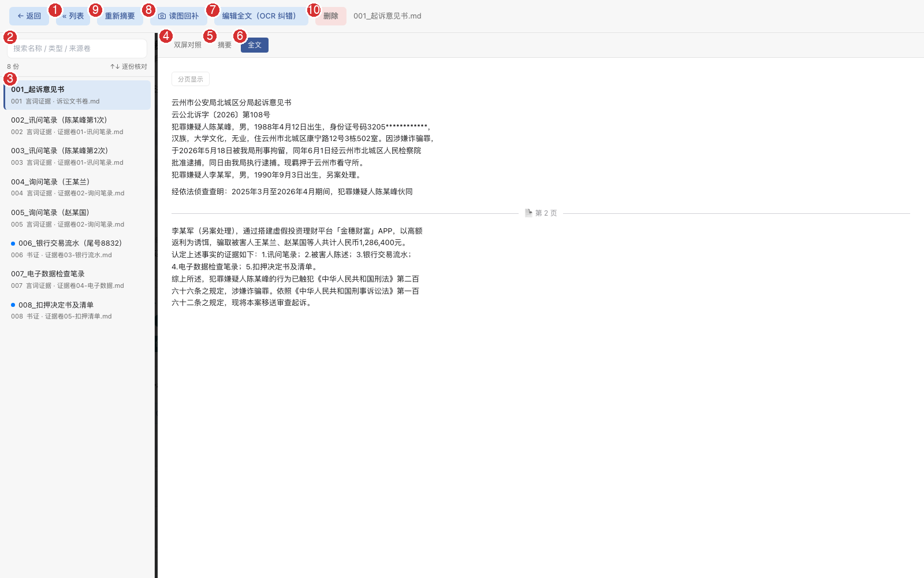Screen dimensions: 924x578
Task: Click the 返回 back button
Action: point(29,16)
